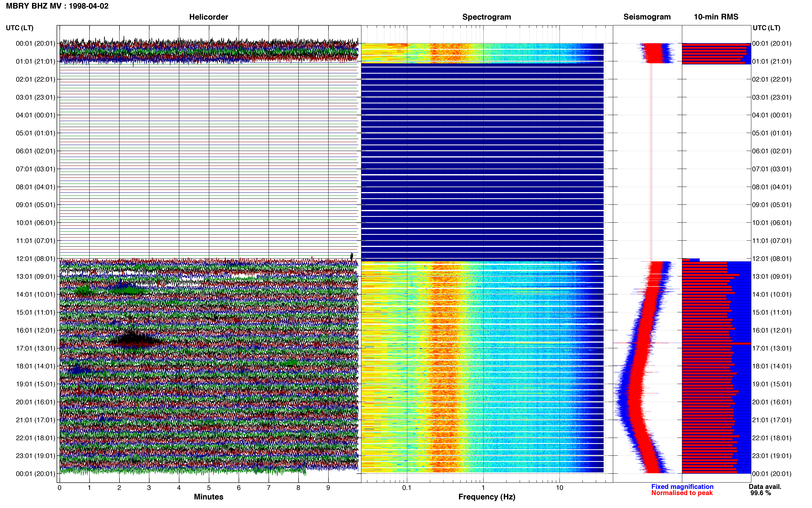This screenshot has width=812, height=508.
Task: Click Helicorder time label 07:01 (03:01)
Action: coord(36,169)
